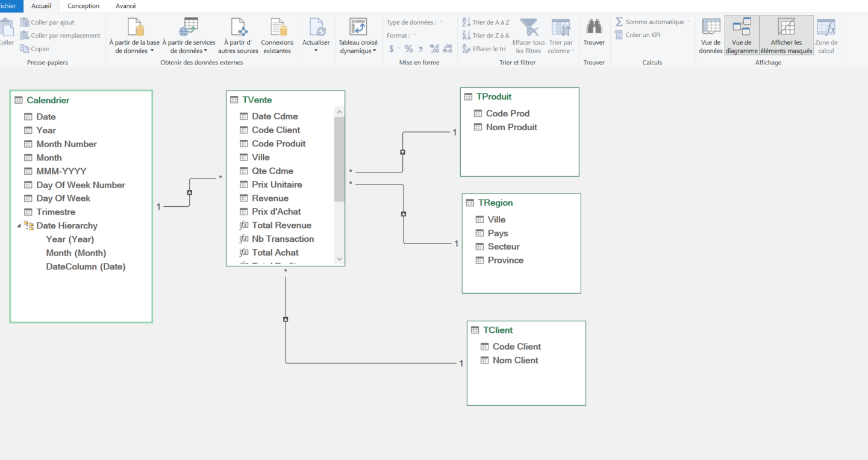This screenshot has width=868, height=460.
Task: Open the Accueil ribbon tab
Action: pyautogui.click(x=41, y=6)
